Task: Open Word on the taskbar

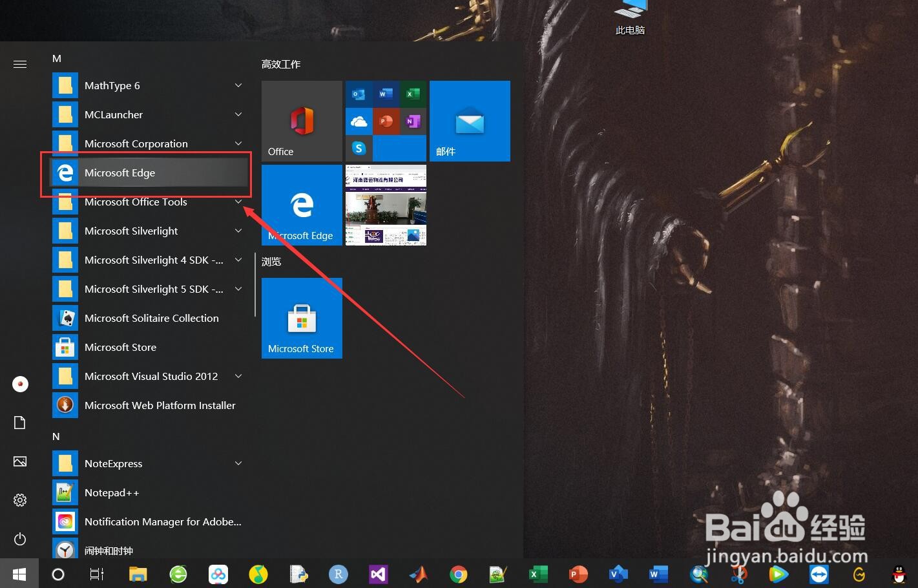Action: pos(658,574)
